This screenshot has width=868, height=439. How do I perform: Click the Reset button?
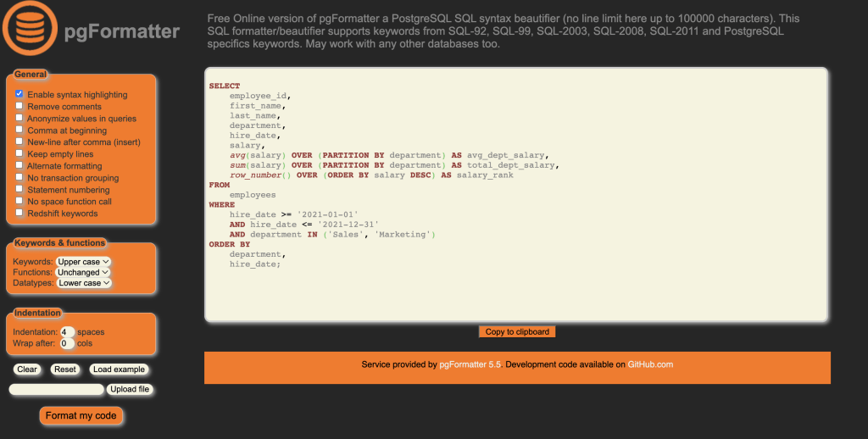64,370
